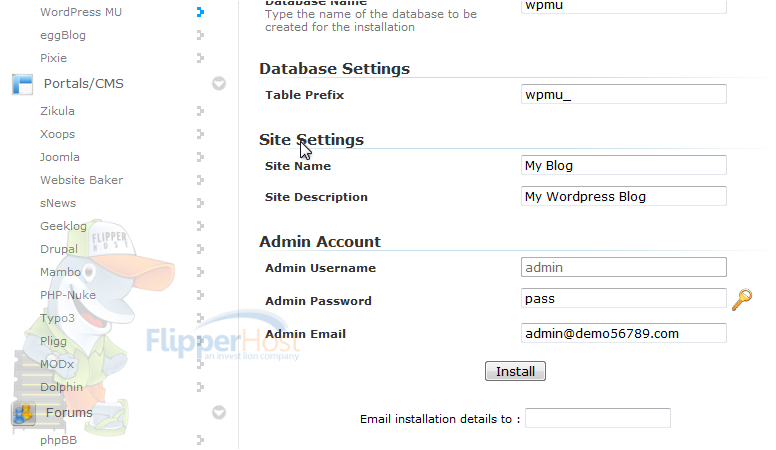The width and height of the screenshot is (776, 450).
Task: Click the Forums category icon
Action: pos(23,413)
